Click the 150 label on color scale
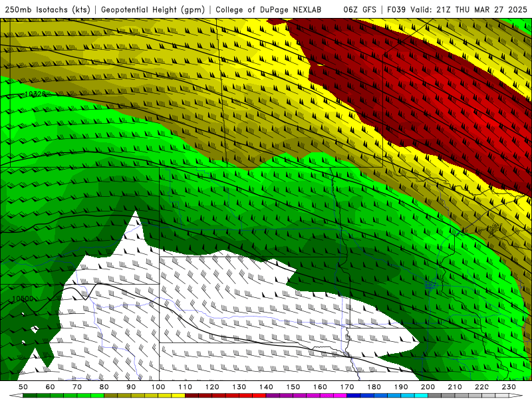Screen dimensions: 532x399 point(293,387)
